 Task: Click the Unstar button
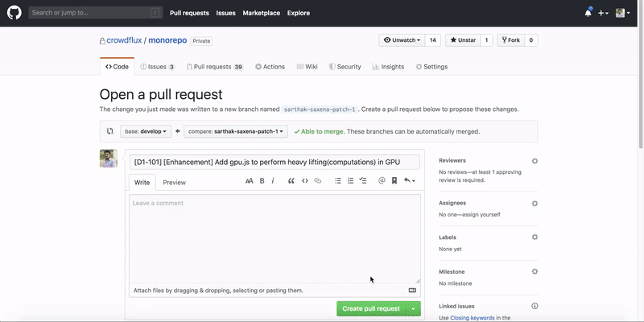[x=463, y=40]
